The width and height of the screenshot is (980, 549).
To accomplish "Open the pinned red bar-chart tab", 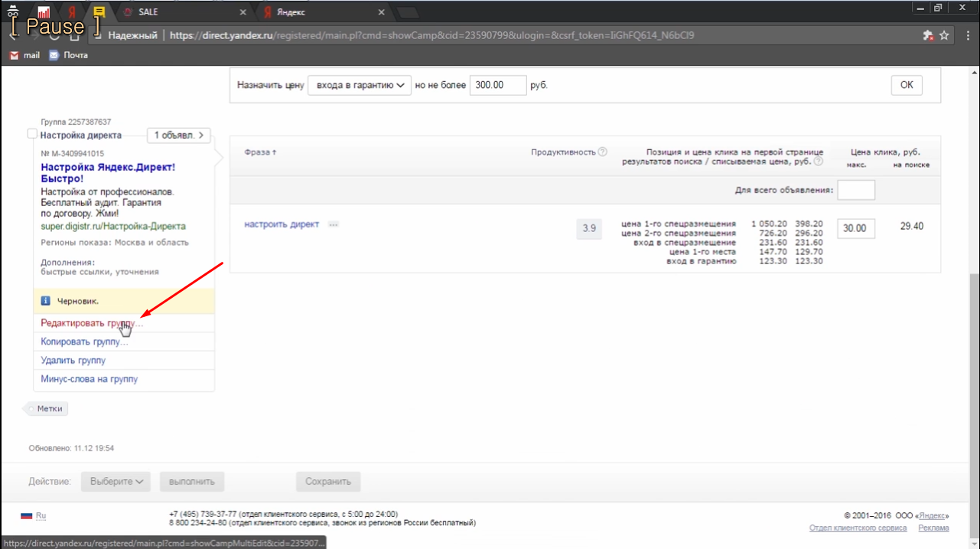I will point(44,12).
